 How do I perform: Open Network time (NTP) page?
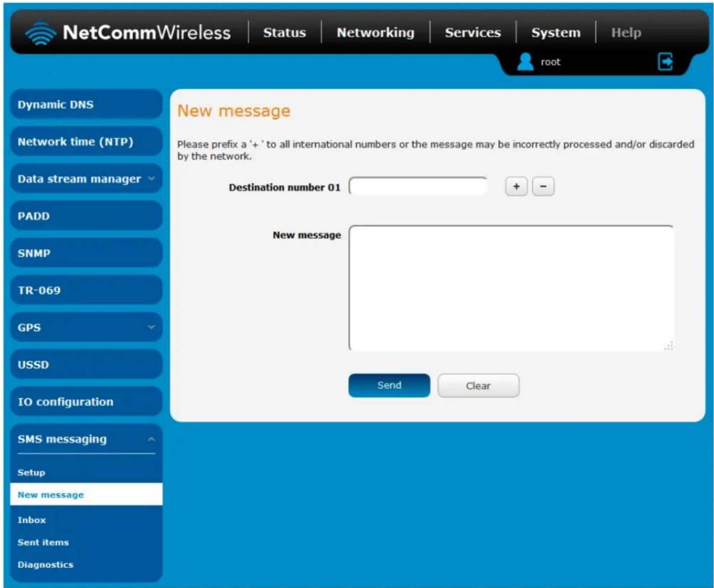click(x=86, y=141)
